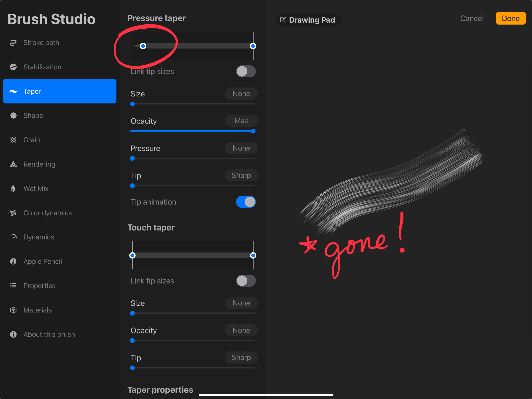
Task: Click the Color dynamics pinwheel icon
Action: point(13,213)
